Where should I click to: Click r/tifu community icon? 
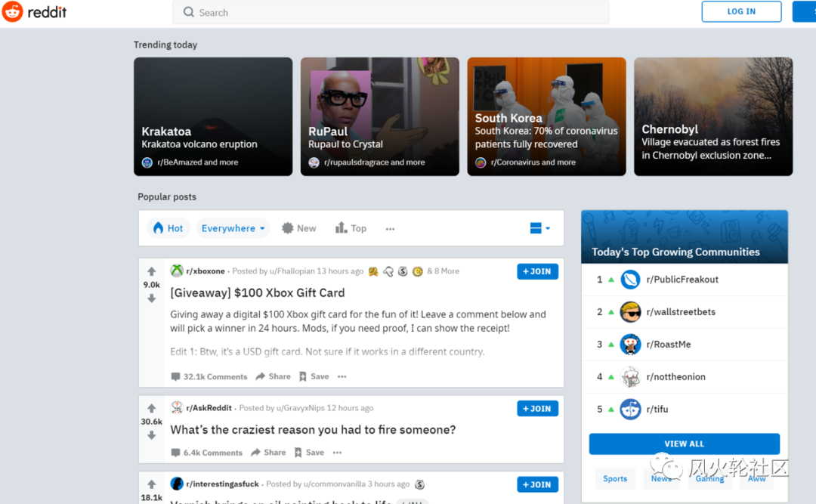(630, 410)
